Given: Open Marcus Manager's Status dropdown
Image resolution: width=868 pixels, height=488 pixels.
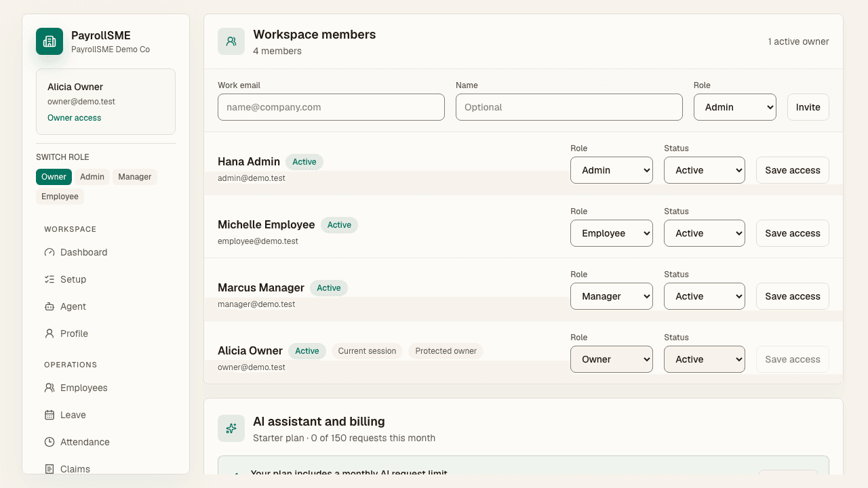Looking at the screenshot, I should click(705, 296).
